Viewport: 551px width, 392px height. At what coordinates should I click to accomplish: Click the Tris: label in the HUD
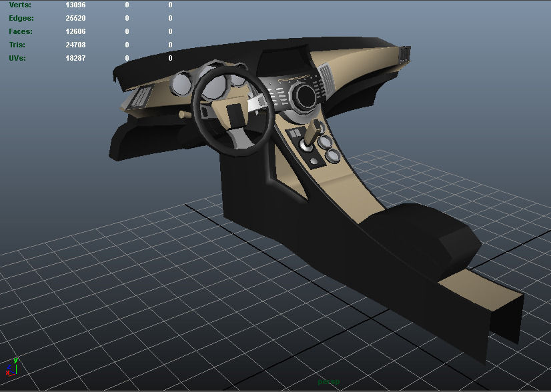[x=17, y=45]
